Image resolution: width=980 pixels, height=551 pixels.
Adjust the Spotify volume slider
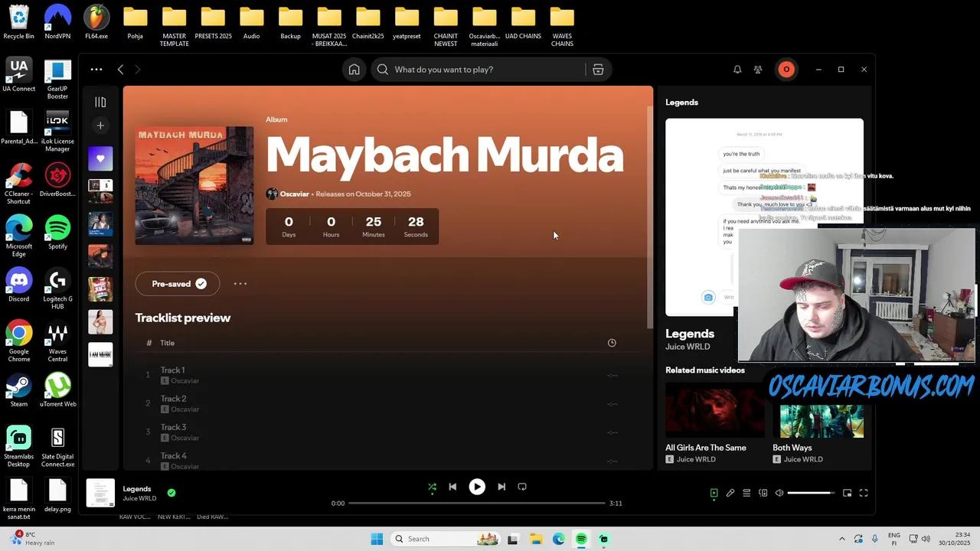click(x=812, y=494)
